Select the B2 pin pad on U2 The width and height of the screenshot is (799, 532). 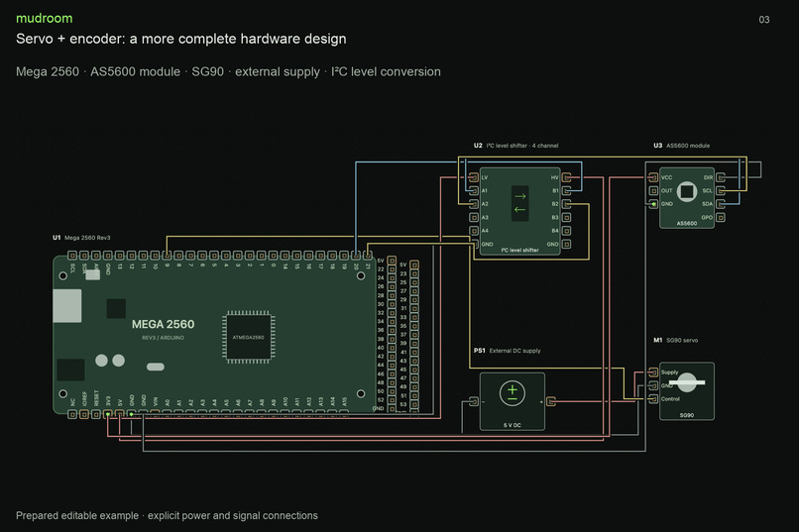[x=566, y=204]
